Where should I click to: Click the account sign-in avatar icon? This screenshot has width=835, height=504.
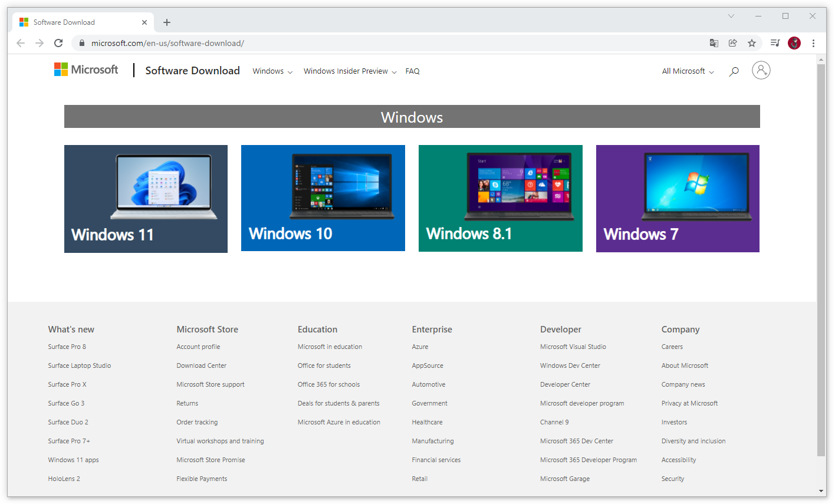[x=761, y=71]
